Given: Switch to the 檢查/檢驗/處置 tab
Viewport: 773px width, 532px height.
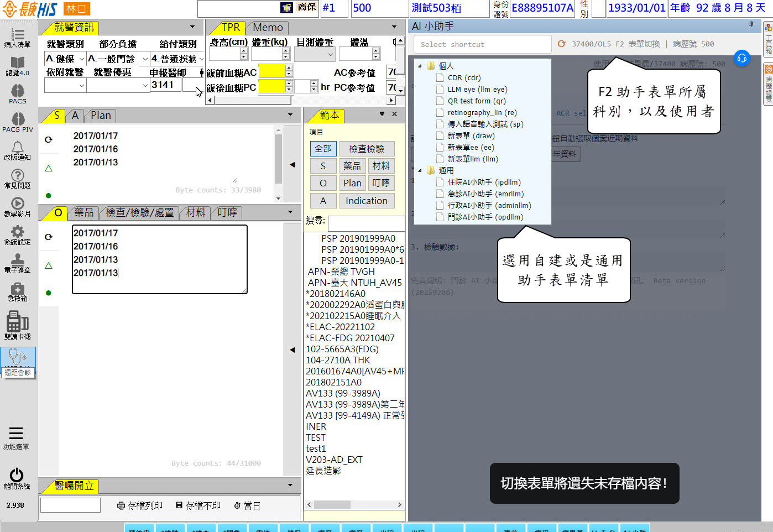Looking at the screenshot, I should click(140, 213).
